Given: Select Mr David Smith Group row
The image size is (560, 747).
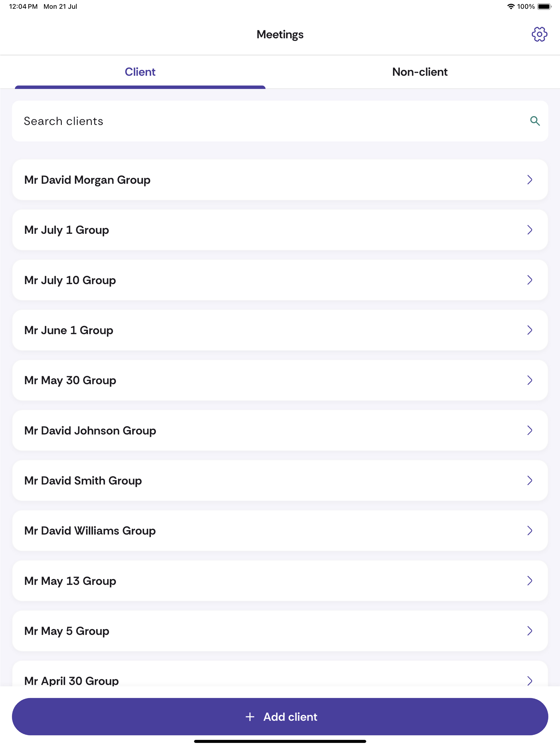Looking at the screenshot, I should [280, 480].
